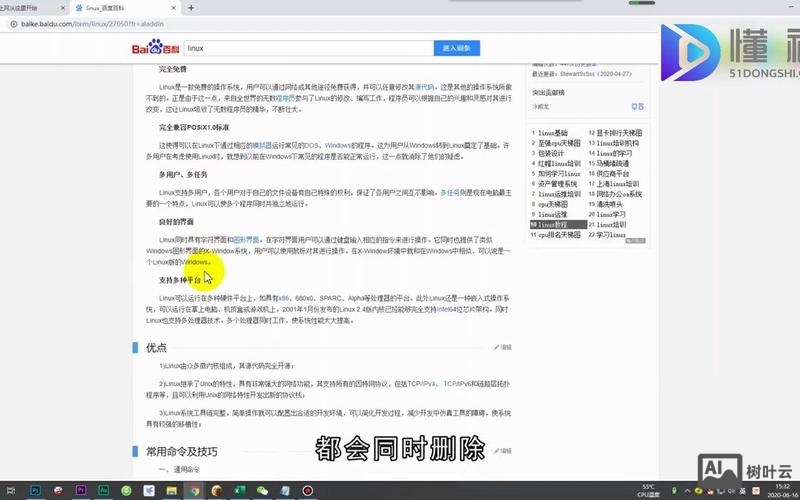Open sidebar link 红帽linux培训
Viewport: 800px width, 500px height.
559,164
